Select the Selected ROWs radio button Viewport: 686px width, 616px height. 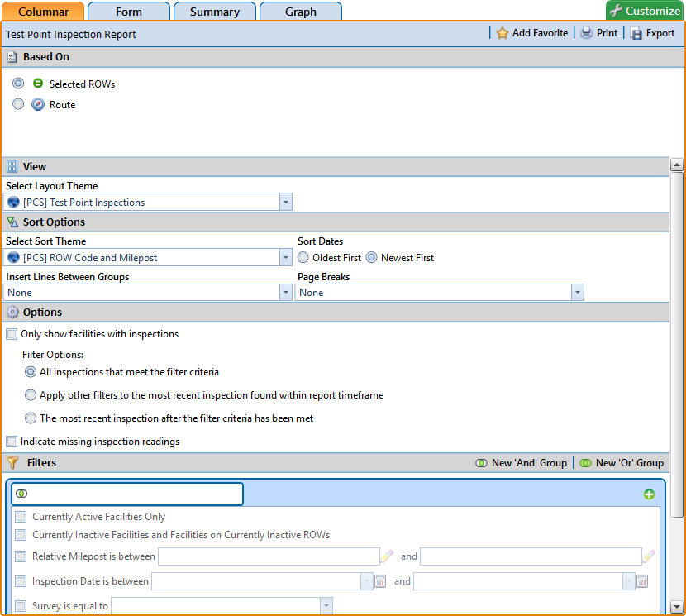click(x=18, y=83)
